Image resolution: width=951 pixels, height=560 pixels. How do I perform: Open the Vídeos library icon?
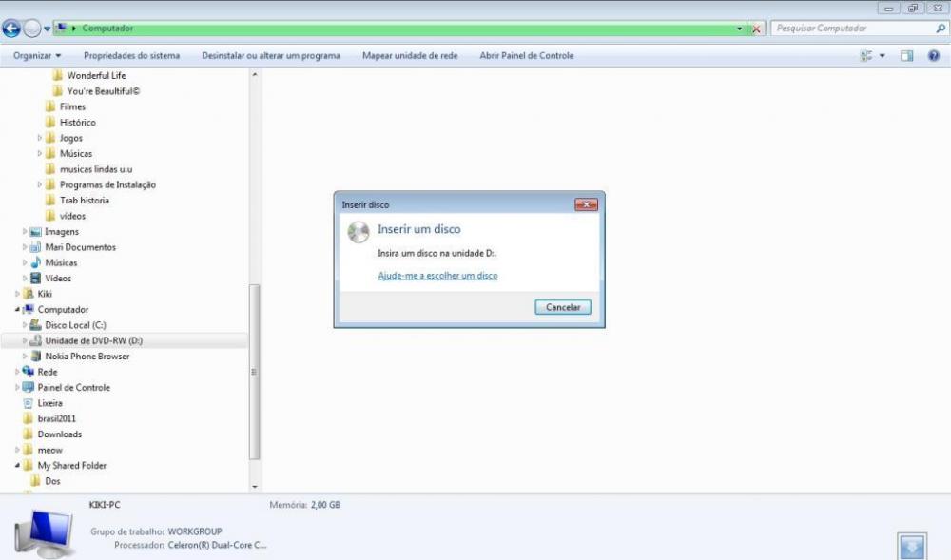tap(36, 279)
